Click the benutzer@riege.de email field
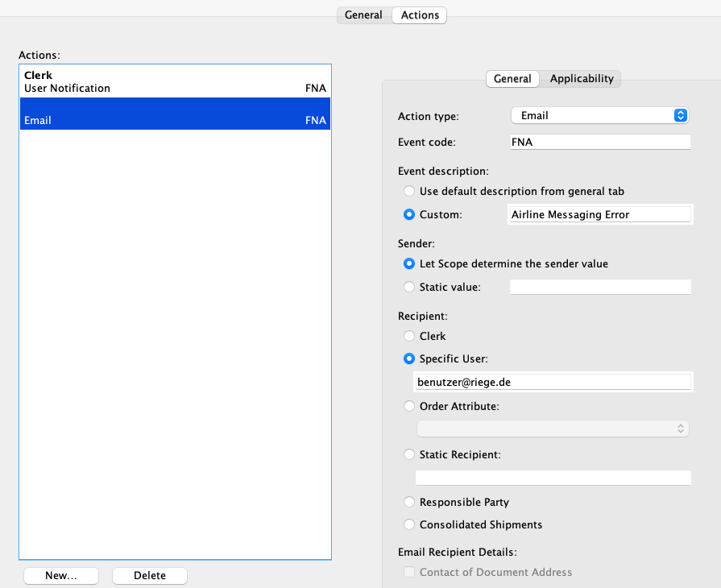This screenshot has width=721, height=588. click(553, 381)
